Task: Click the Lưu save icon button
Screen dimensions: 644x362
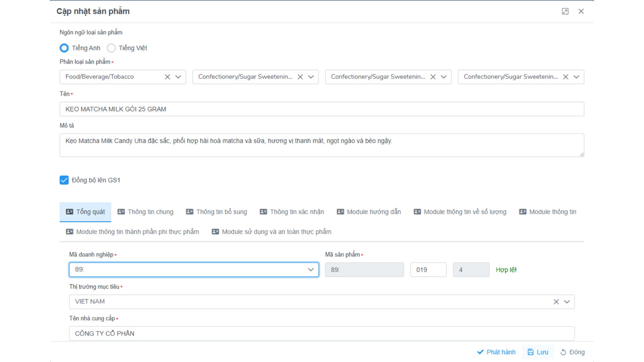Action: [538, 352]
